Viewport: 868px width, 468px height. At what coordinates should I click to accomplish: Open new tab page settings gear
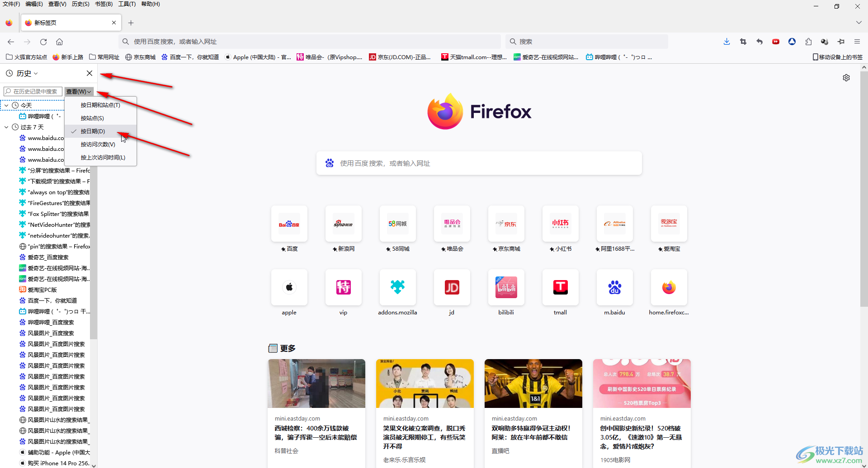point(846,78)
